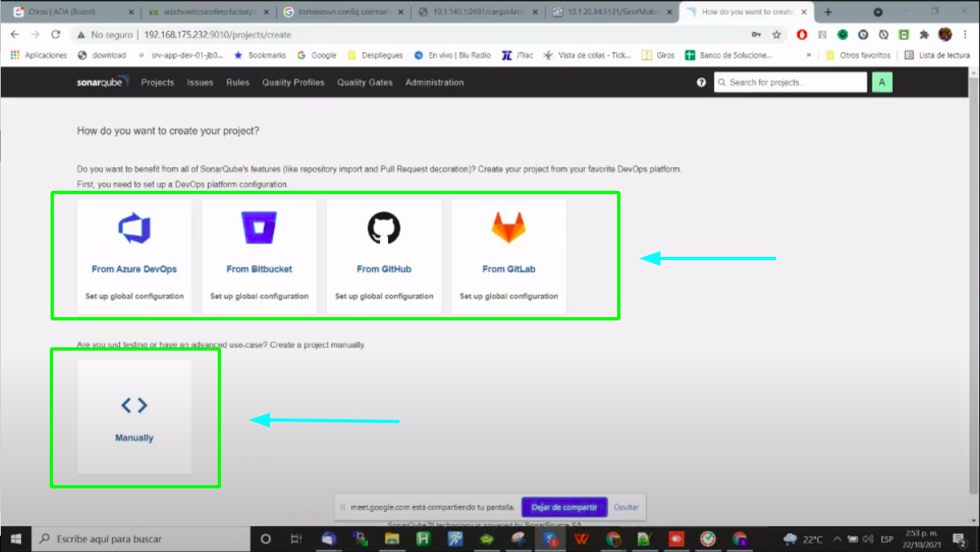The height and width of the screenshot is (552, 980).
Task: Click the SonarQube logo
Action: (103, 82)
